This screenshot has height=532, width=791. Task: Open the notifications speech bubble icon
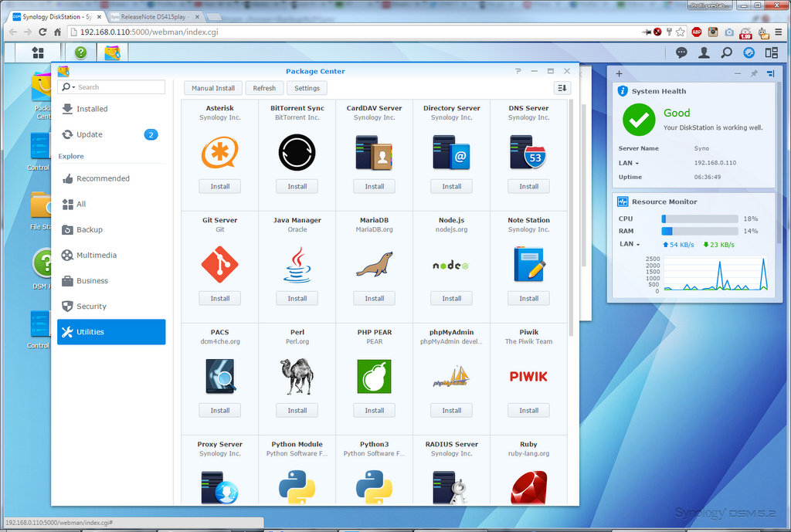[681, 53]
